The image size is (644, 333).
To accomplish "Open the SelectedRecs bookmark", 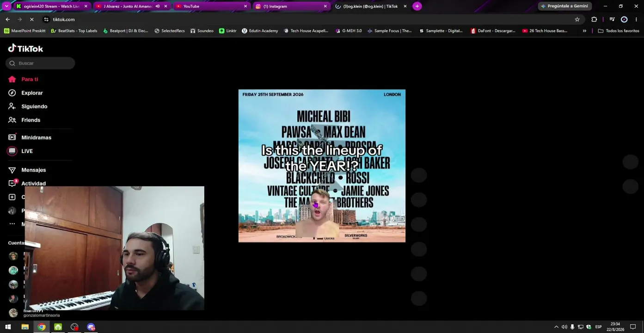I will tap(170, 31).
